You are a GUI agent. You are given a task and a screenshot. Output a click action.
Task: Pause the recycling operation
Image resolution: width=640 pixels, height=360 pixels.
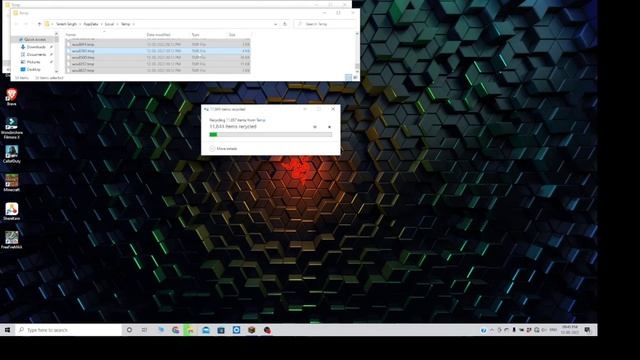[x=315, y=127]
